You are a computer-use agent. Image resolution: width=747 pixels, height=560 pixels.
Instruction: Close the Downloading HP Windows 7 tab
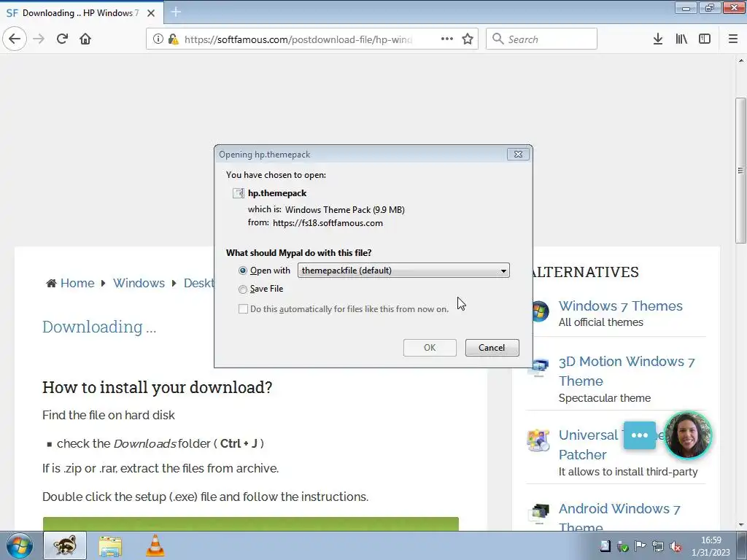point(151,13)
